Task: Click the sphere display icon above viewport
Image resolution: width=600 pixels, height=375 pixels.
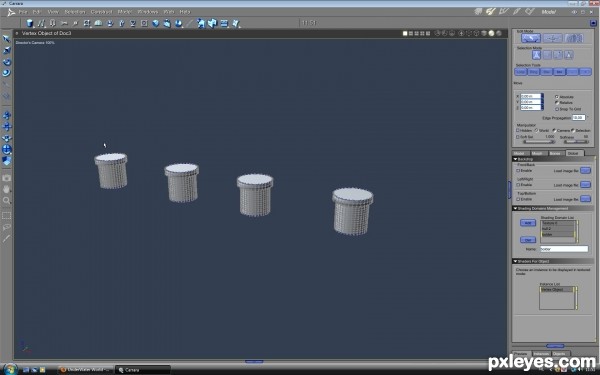Action: coord(491,33)
